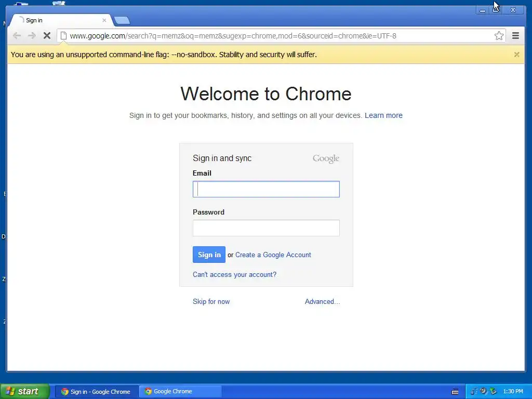Click the address bar URL
The width and height of the screenshot is (532, 399).
pyautogui.click(x=233, y=36)
